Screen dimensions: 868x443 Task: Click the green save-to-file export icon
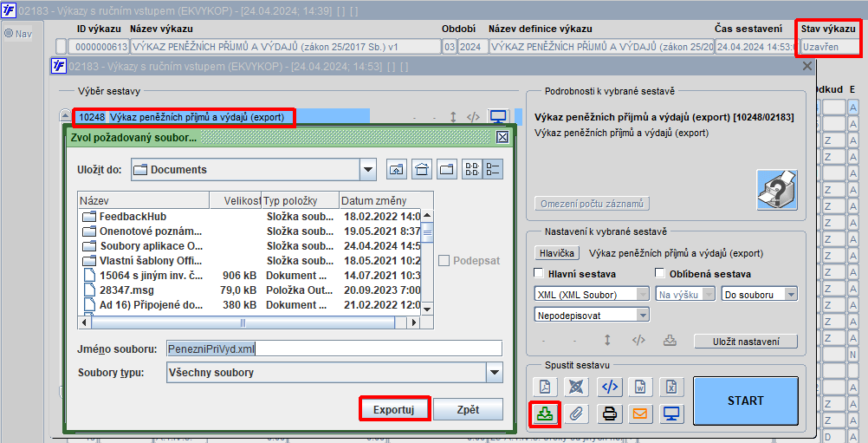pos(545,414)
